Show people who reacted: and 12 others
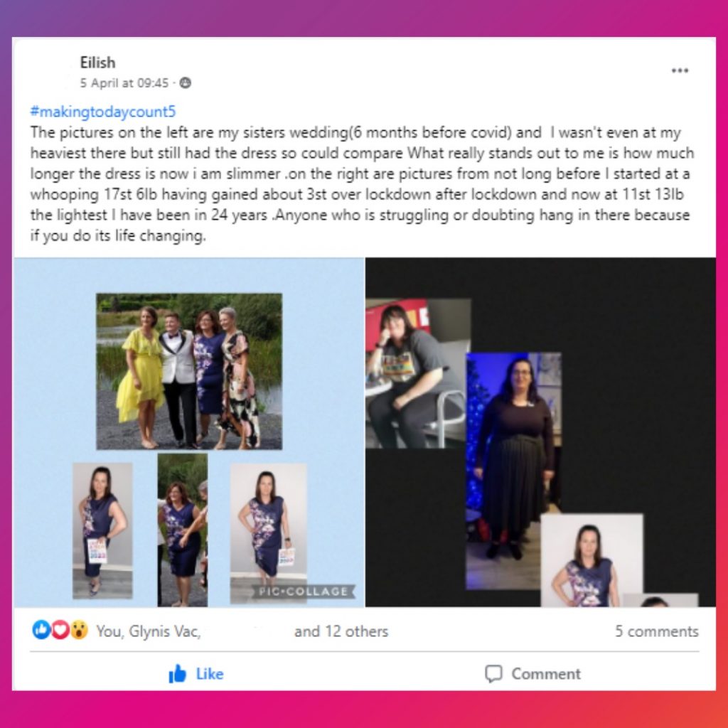Screen dimensions: 728x728 (341, 631)
